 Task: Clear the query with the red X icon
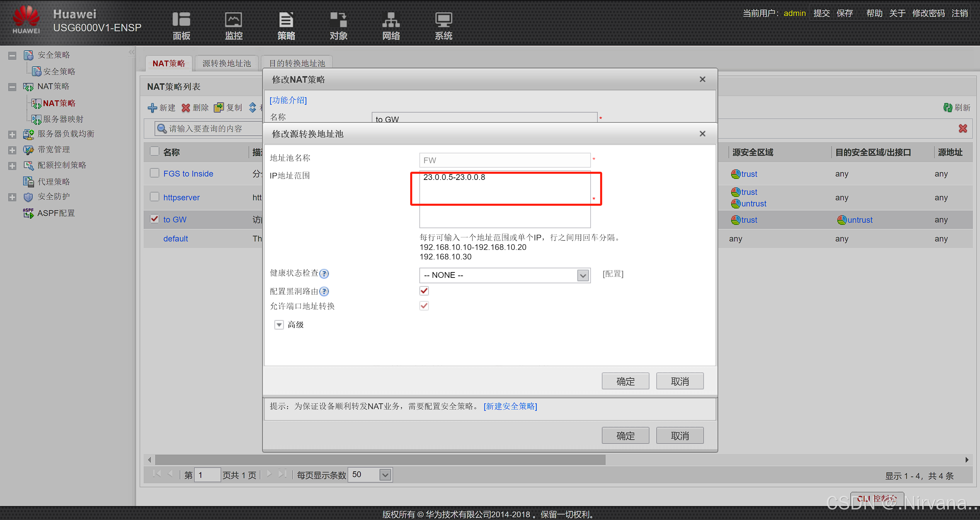click(963, 129)
